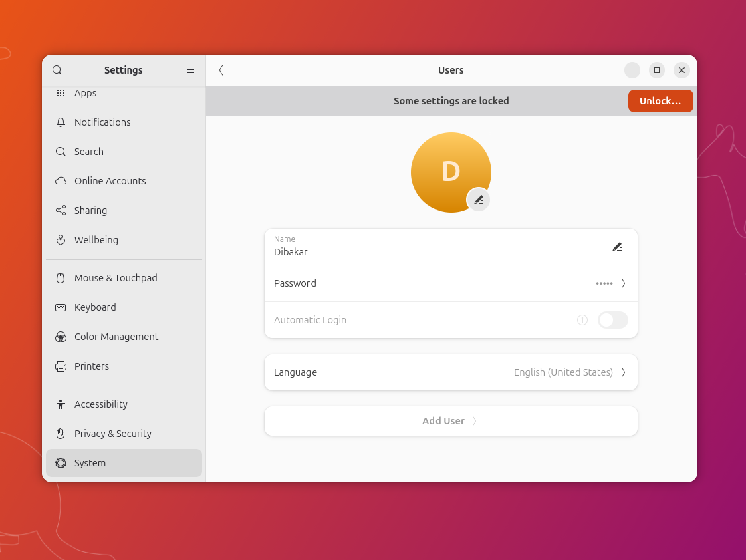Click the Search sidebar magnifier icon
The width and height of the screenshot is (746, 560).
(61, 152)
